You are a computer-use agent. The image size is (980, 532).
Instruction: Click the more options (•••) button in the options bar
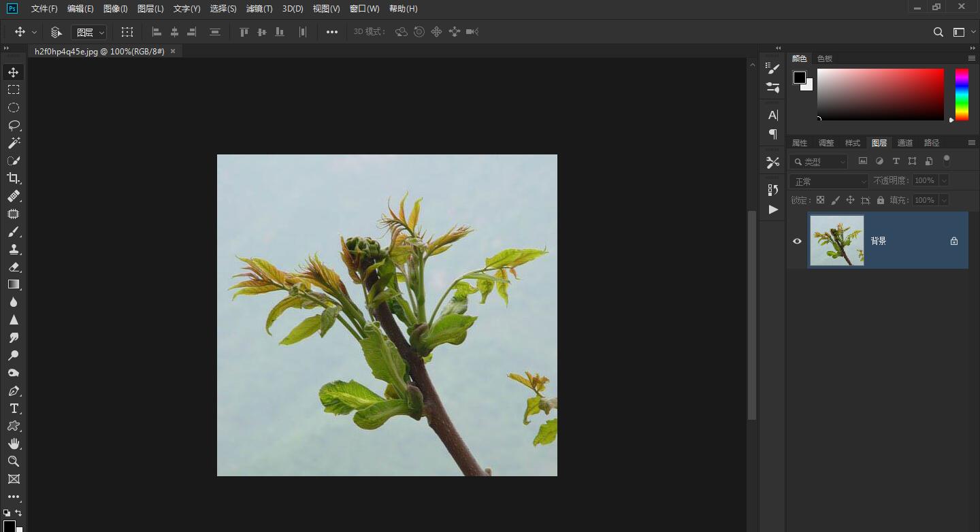click(331, 32)
